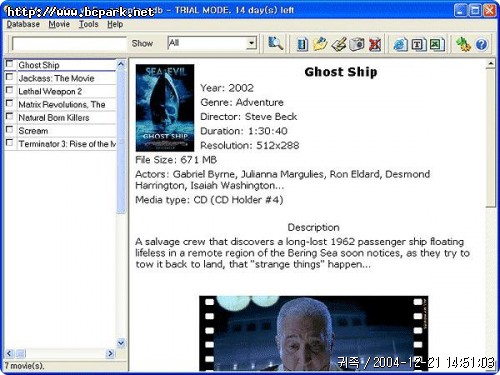The height and width of the screenshot is (375, 500).
Task: Click the Year: 2002 text
Action: pyautogui.click(x=227, y=88)
